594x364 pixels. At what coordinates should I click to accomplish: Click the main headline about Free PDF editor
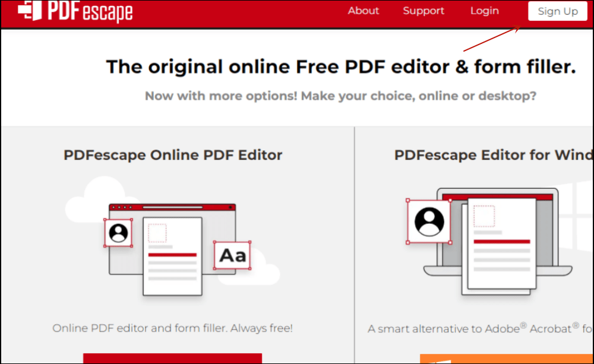341,67
